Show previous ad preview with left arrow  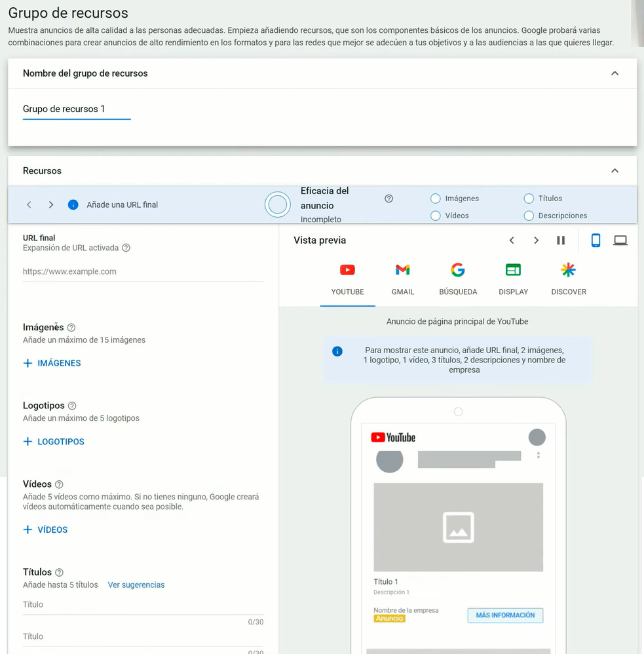512,240
